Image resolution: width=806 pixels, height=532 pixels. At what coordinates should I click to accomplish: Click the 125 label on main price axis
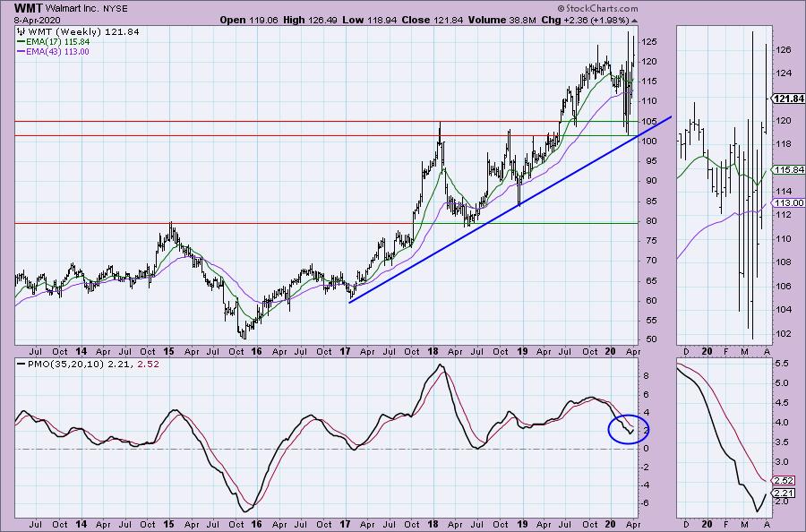pos(649,41)
